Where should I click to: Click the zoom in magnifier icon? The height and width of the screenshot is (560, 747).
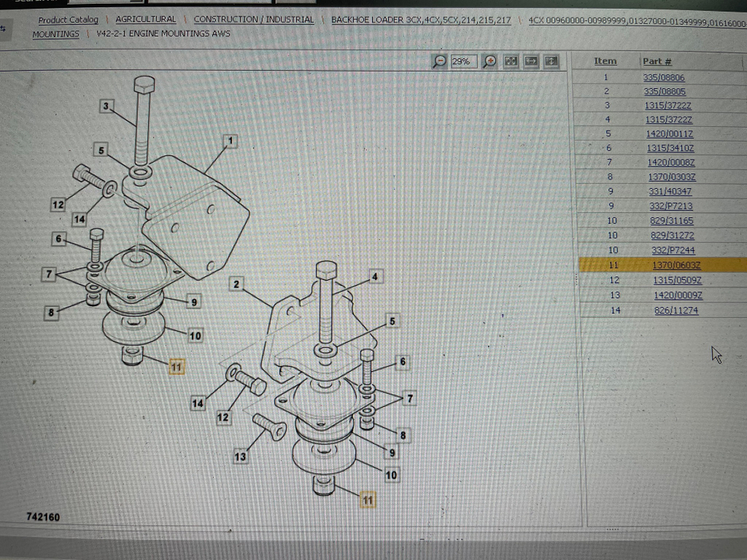coord(490,61)
